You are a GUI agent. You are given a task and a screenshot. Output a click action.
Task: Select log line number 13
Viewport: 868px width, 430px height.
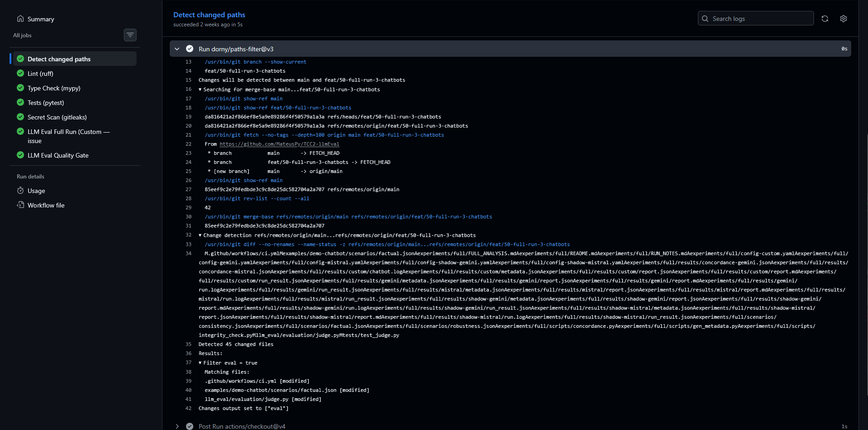click(x=188, y=62)
